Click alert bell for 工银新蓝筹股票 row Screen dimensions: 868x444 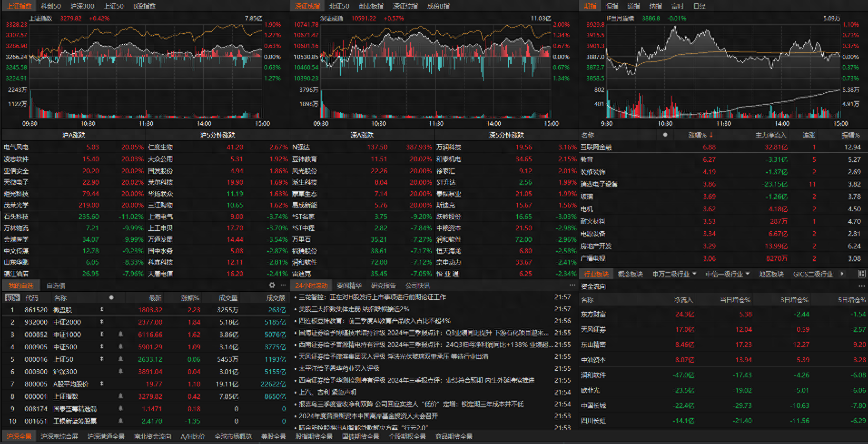click(x=120, y=421)
